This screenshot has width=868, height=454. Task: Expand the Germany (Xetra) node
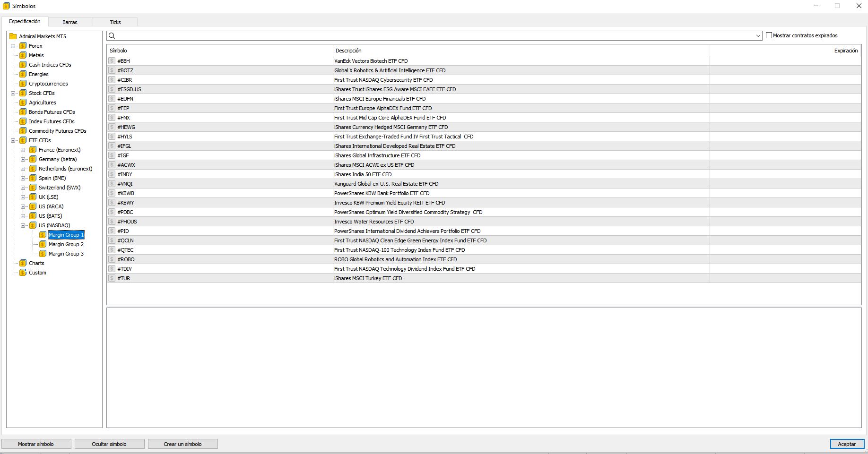(23, 159)
